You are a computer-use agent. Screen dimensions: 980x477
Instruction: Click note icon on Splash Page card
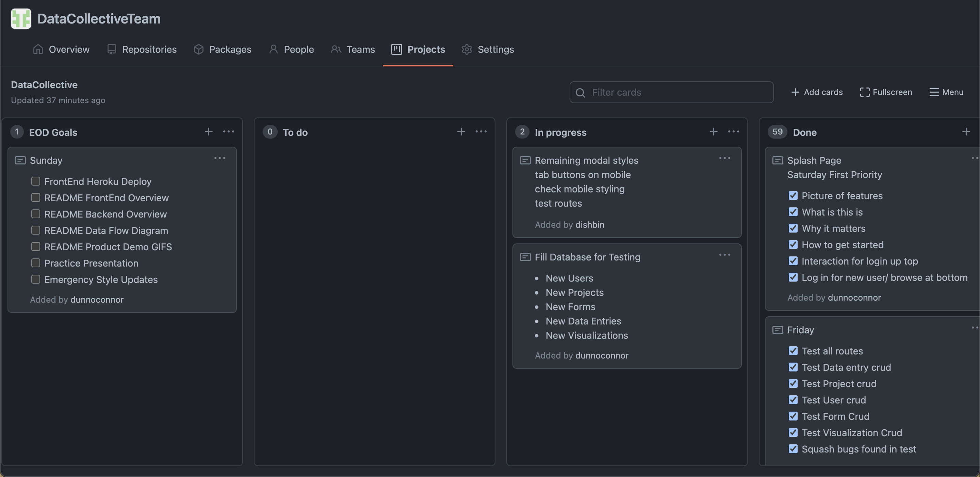tap(778, 160)
